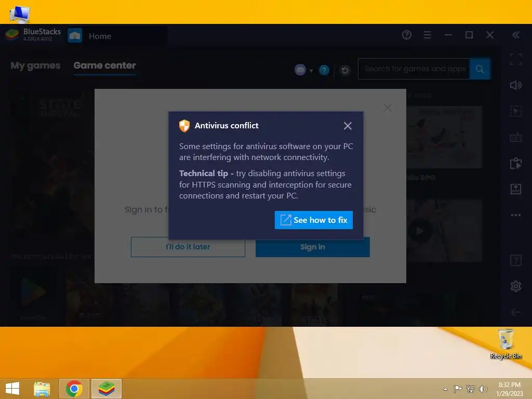Click the play button on game video
Image resolution: width=532 pixels, height=399 pixels.
click(x=420, y=231)
